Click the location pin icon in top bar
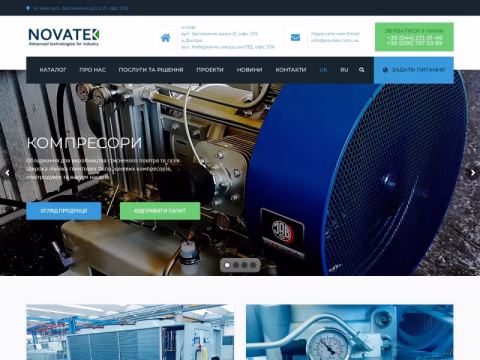 28,8
